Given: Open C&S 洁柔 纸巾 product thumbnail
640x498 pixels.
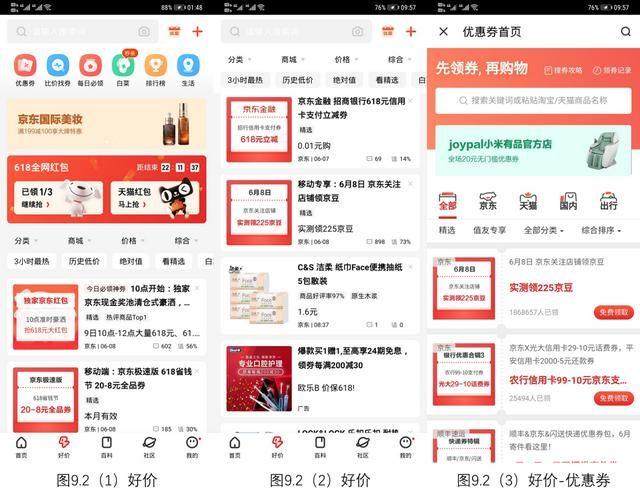Looking at the screenshot, I should click(259, 295).
